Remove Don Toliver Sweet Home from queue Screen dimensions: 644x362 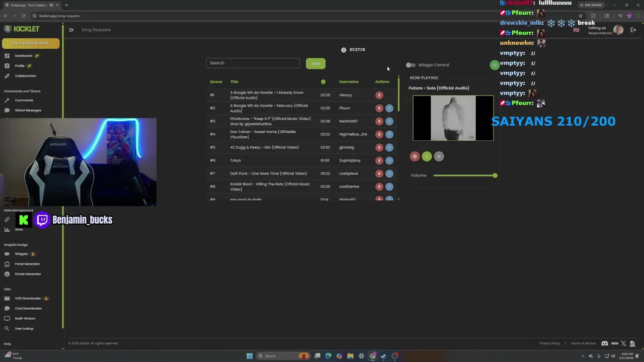(x=379, y=134)
